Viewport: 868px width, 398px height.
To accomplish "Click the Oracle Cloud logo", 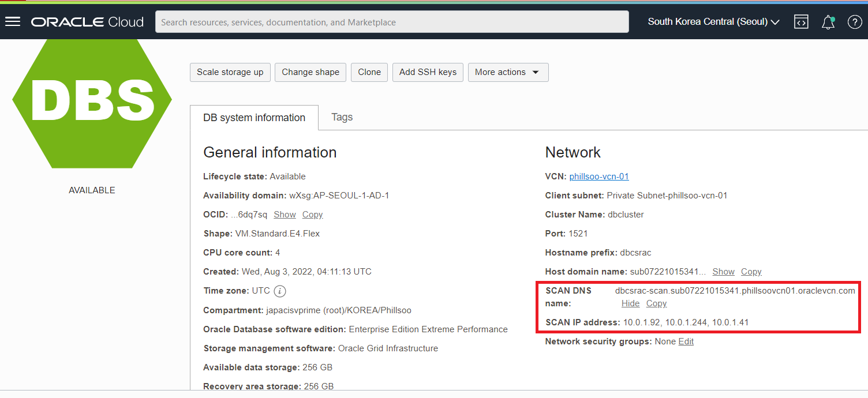I will (x=87, y=22).
